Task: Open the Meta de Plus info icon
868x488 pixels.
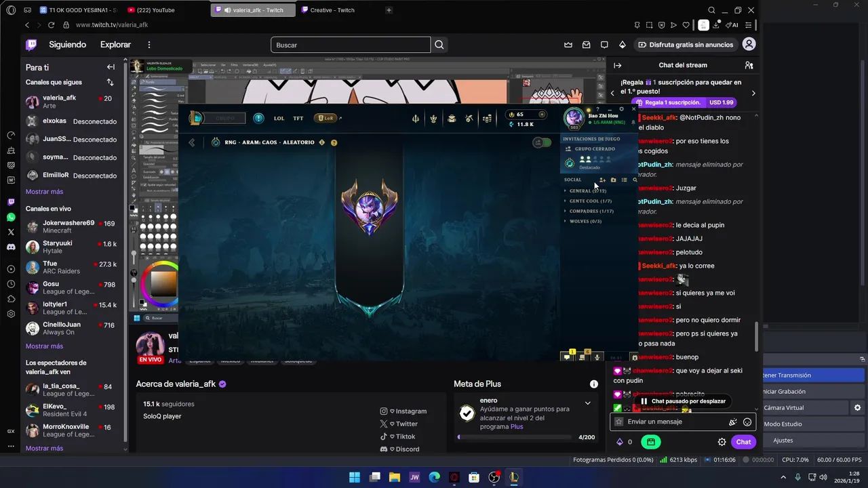Action: pos(594,384)
